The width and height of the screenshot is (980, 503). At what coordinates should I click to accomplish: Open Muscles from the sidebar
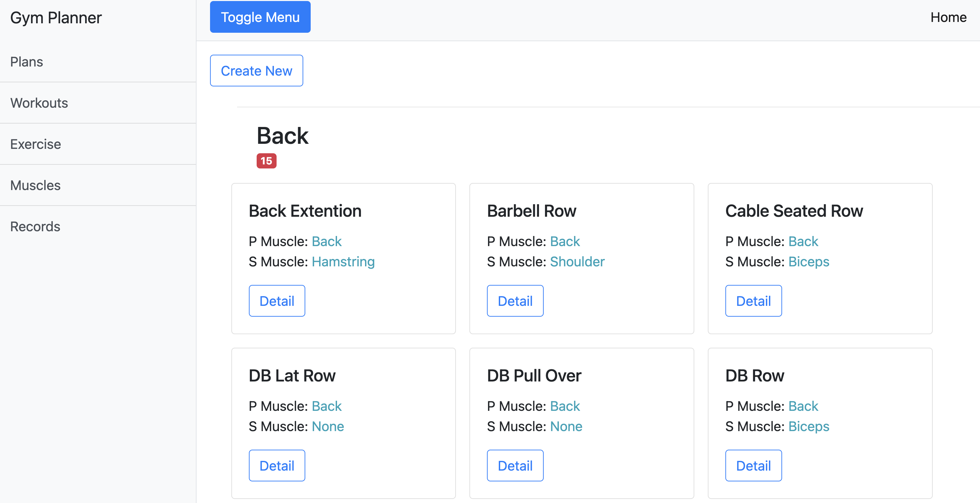pos(35,185)
